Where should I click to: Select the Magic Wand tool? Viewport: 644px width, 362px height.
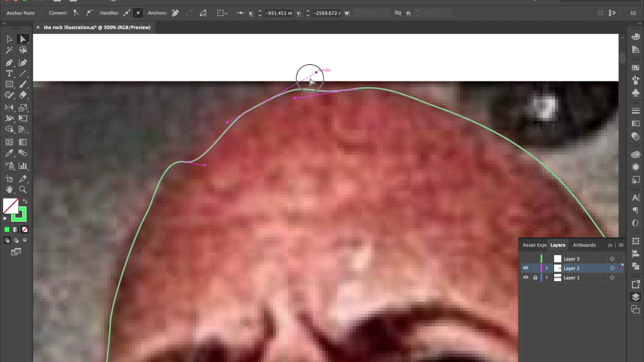click(10, 50)
